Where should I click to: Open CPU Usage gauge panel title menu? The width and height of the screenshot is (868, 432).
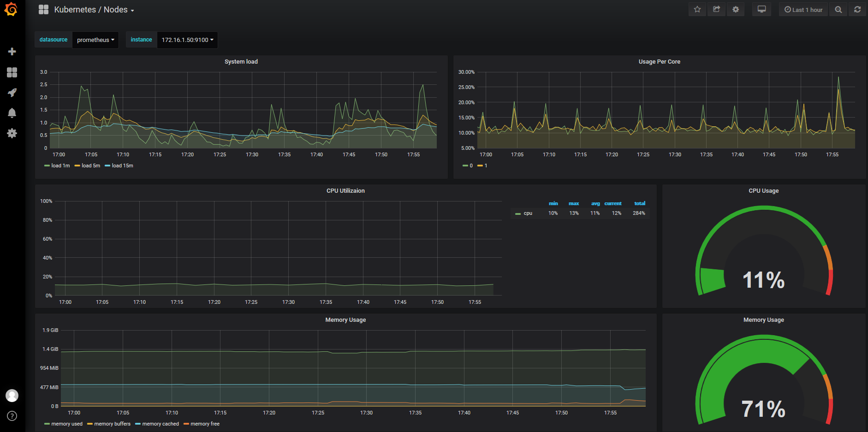pyautogui.click(x=763, y=191)
